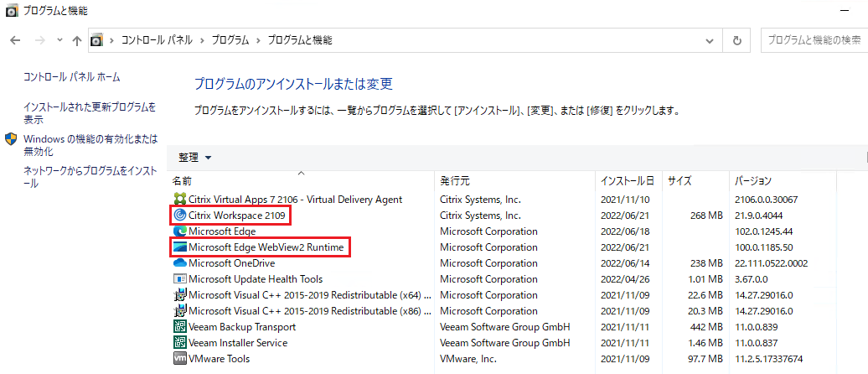868x374 pixels.
Task: Open インストールされた更新プログラムを表示 link
Action: pyautogui.click(x=90, y=113)
